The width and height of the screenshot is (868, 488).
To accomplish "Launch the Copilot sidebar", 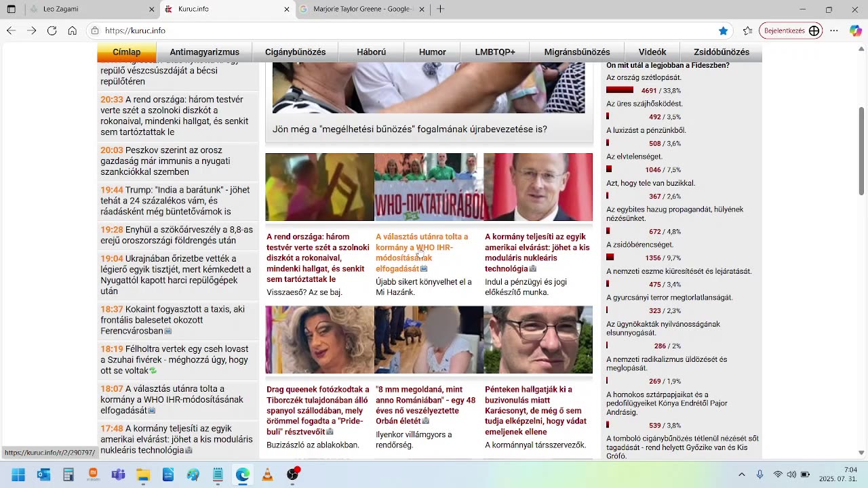I will pos(855,30).
